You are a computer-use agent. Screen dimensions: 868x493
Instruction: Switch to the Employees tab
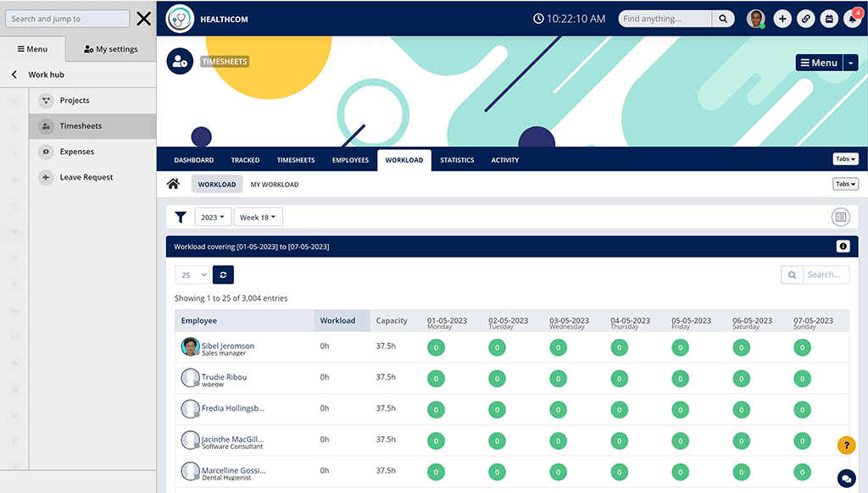pyautogui.click(x=350, y=160)
